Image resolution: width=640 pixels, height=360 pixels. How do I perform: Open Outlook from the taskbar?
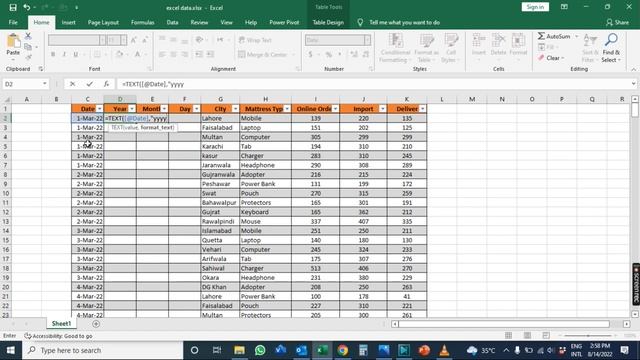click(302, 350)
